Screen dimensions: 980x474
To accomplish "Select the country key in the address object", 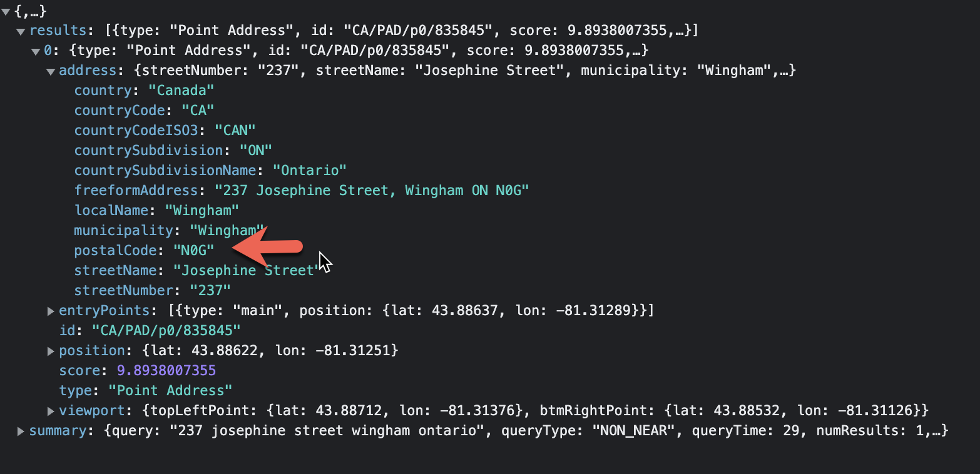I will [x=103, y=90].
